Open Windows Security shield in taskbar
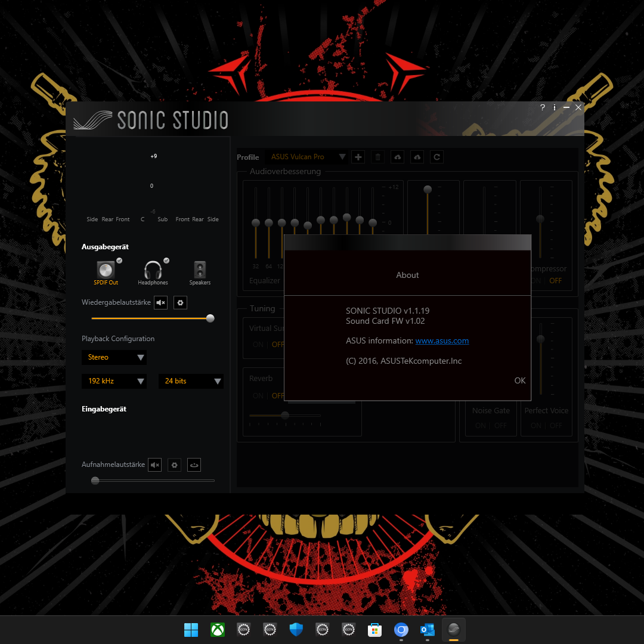Image resolution: width=644 pixels, height=644 pixels. click(x=296, y=629)
